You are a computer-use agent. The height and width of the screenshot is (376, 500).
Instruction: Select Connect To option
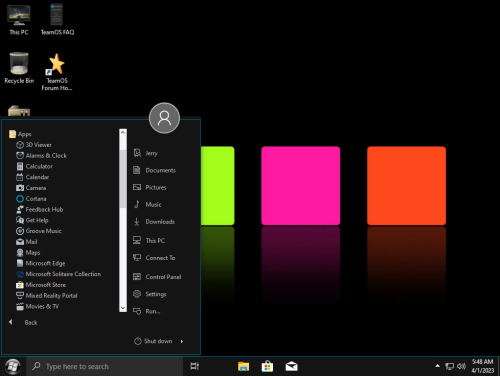[154, 258]
